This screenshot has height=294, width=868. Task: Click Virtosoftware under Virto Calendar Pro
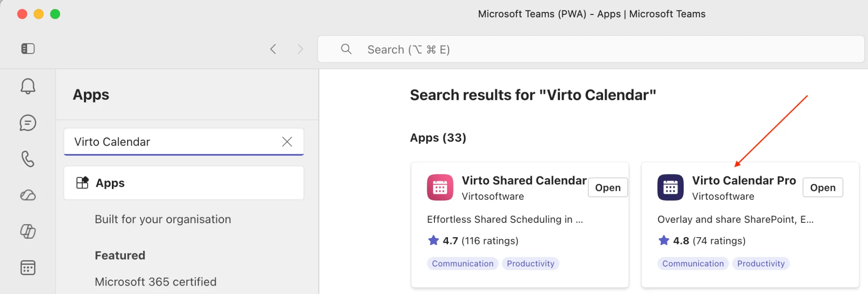point(723,196)
